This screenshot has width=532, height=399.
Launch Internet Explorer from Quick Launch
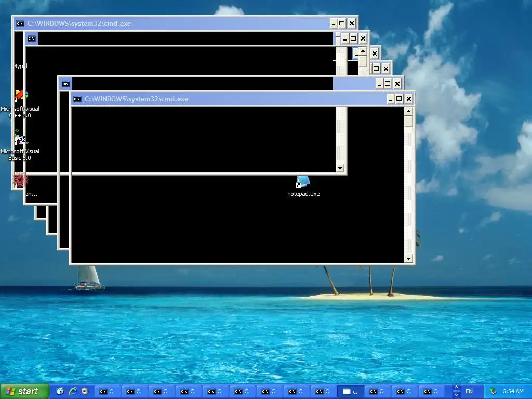[73, 391]
